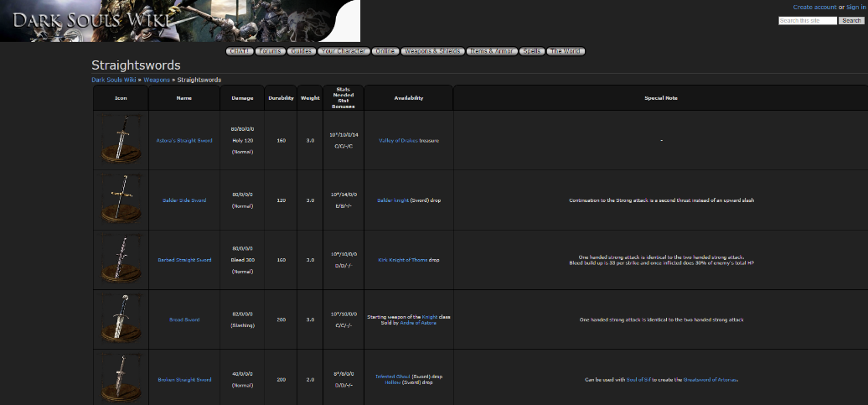Click Broad Sword's one handed strong attack note
Screen dimensions: 868x405
pyautogui.click(x=661, y=320)
